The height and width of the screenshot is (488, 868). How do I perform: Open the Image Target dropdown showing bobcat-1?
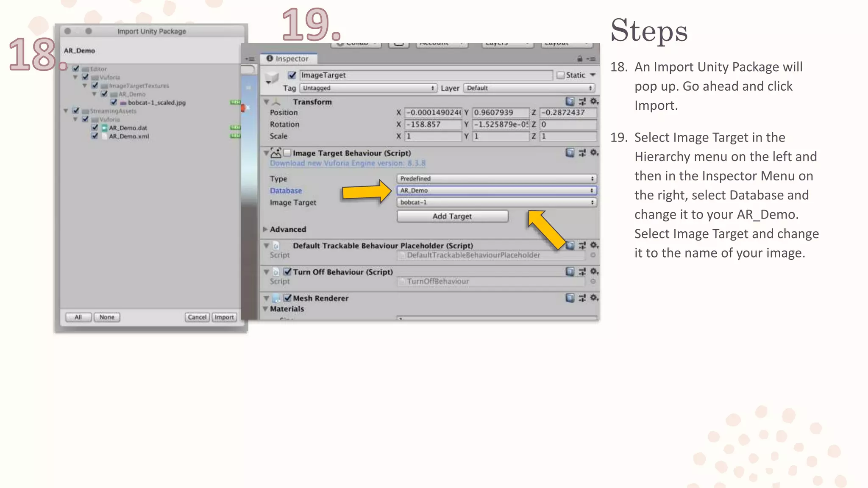[497, 202]
